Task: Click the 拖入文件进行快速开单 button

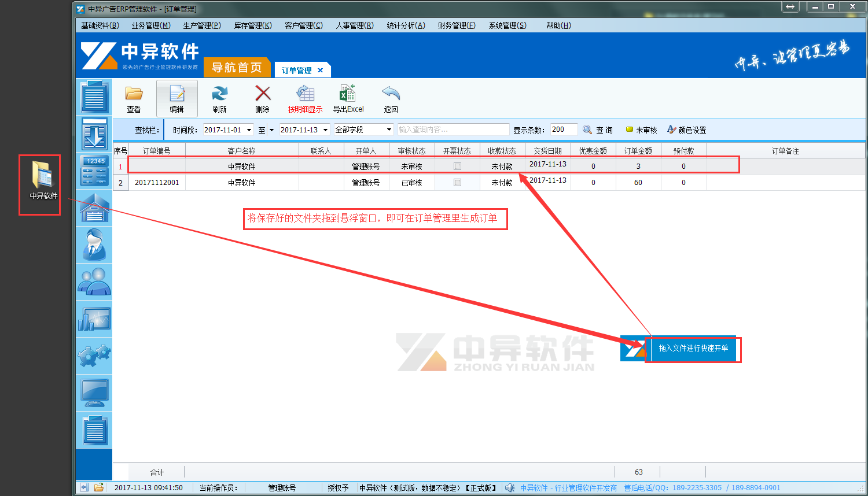Action: tap(693, 349)
